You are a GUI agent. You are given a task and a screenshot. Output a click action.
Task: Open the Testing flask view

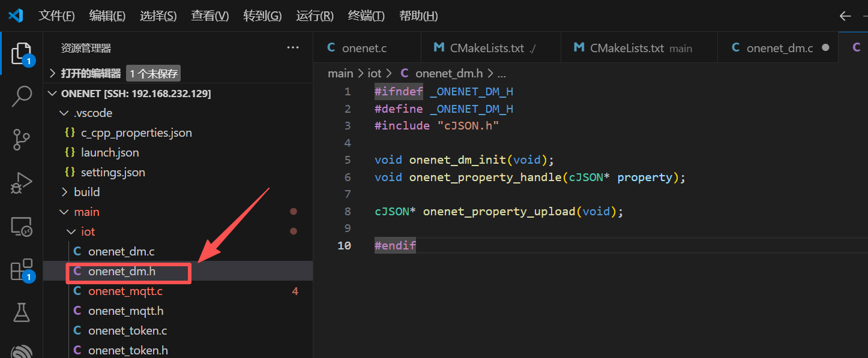[x=21, y=312]
